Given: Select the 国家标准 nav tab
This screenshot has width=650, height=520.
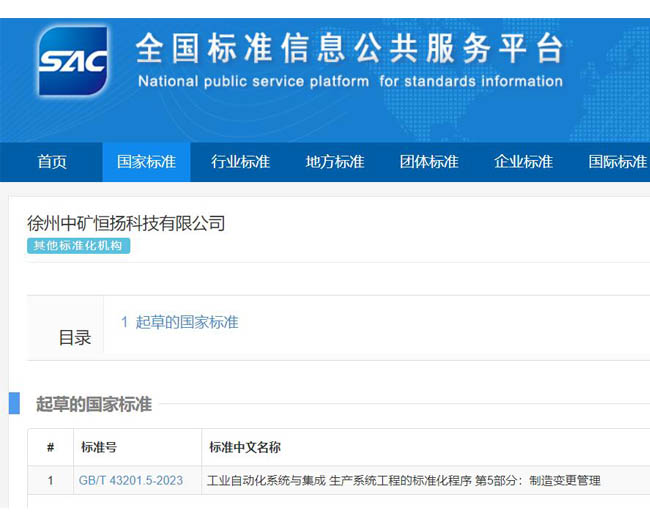Looking at the screenshot, I should [146, 162].
